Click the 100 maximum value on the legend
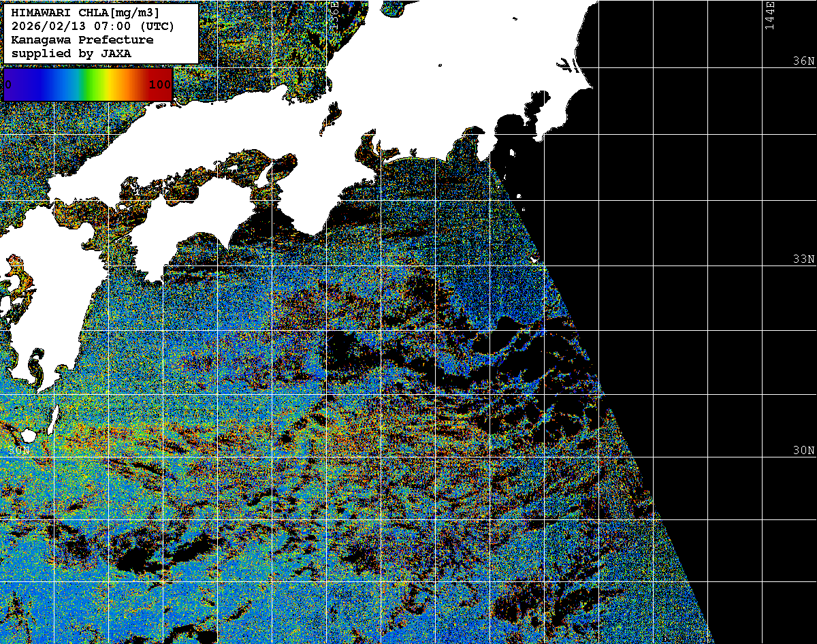The height and width of the screenshot is (644, 817). point(159,85)
